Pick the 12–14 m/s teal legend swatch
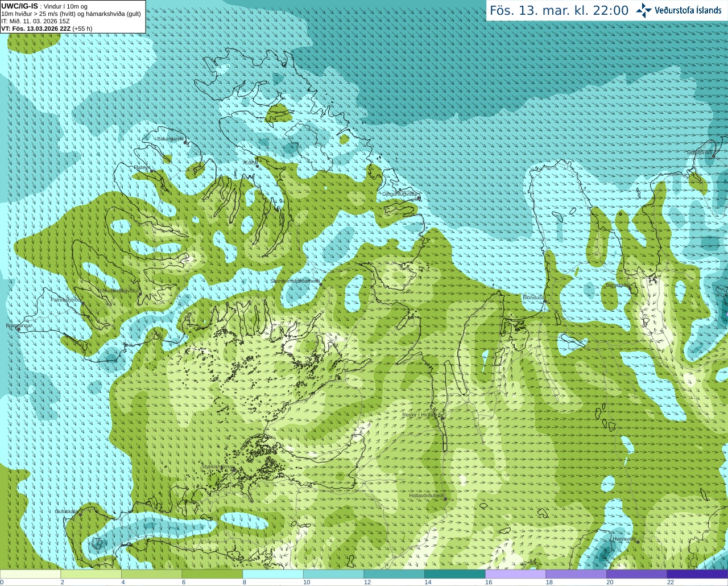This screenshot has height=586, width=728. [394, 574]
